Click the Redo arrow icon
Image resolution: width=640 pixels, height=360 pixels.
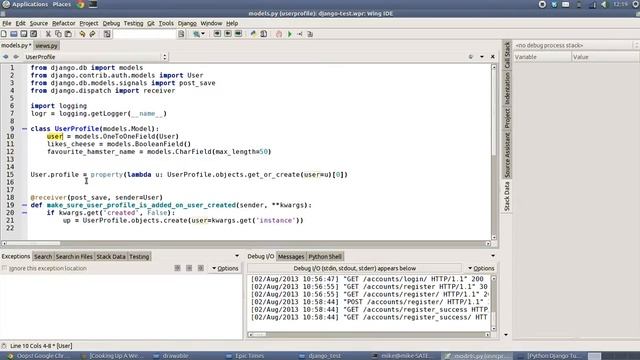coord(92,34)
